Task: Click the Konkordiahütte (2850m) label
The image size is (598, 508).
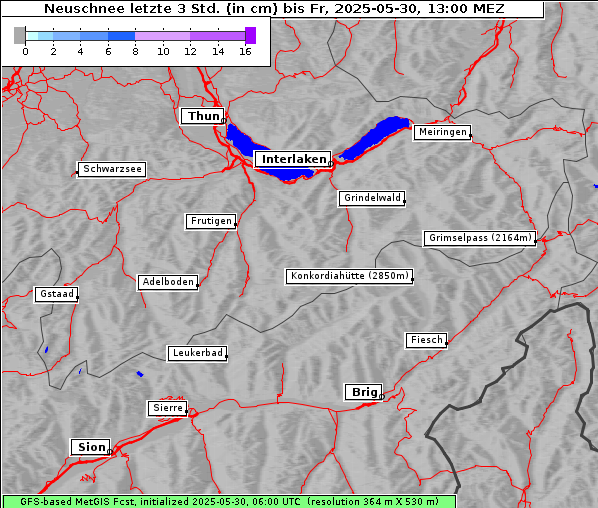Action: (x=349, y=276)
